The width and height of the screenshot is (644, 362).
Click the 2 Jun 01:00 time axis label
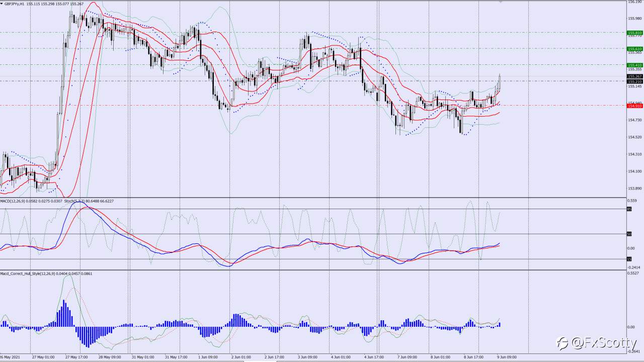click(x=242, y=357)
